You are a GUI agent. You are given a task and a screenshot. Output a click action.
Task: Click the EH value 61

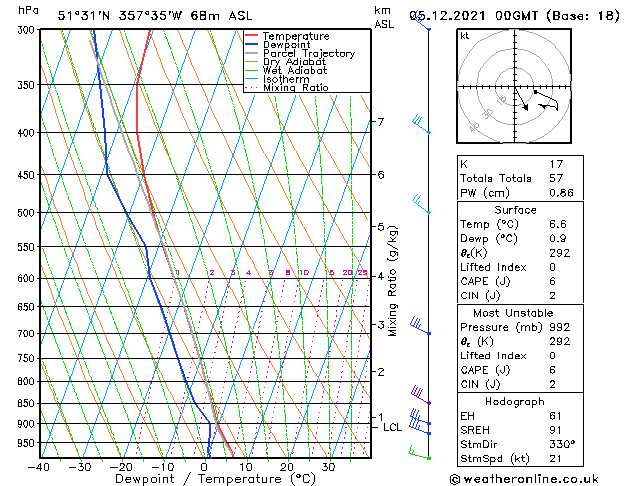point(556,416)
